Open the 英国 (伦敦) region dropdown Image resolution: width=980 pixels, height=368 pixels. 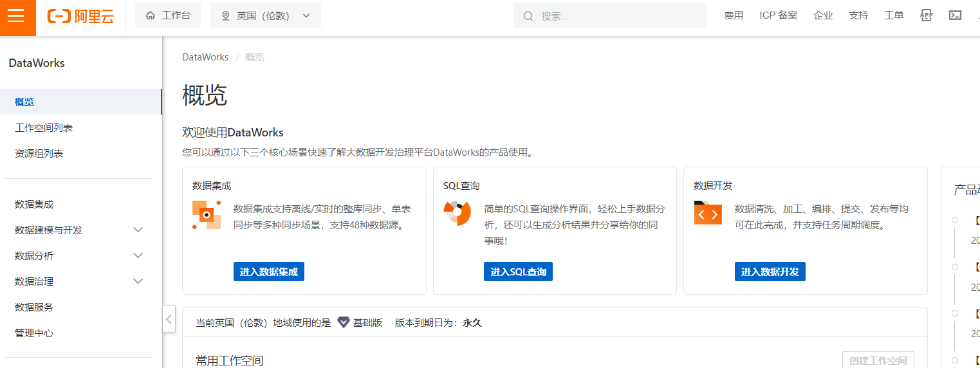tap(265, 15)
